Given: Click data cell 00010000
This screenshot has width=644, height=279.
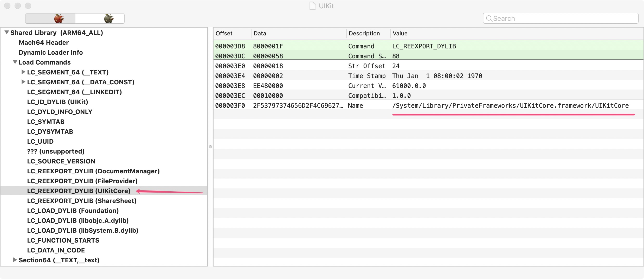Looking at the screenshot, I should 268,96.
